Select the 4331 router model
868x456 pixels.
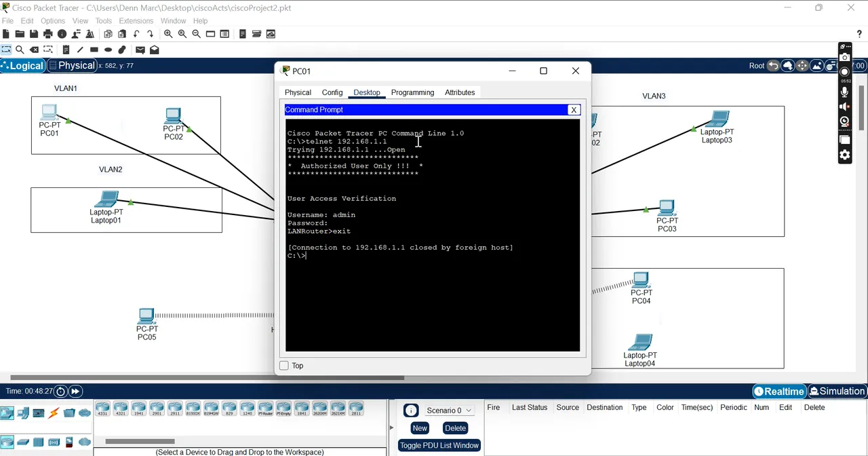tap(102, 409)
